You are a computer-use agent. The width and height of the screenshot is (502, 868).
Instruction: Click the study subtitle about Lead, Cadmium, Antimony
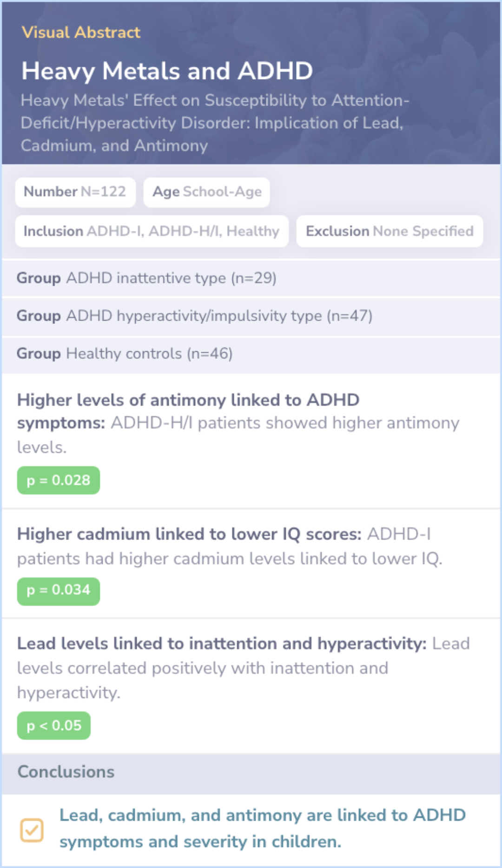(215, 123)
